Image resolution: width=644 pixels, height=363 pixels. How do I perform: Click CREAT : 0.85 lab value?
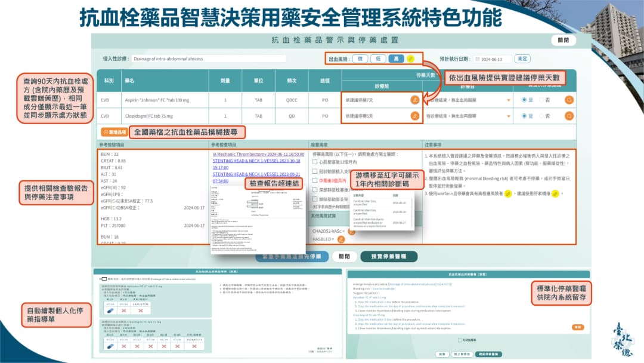113,161
